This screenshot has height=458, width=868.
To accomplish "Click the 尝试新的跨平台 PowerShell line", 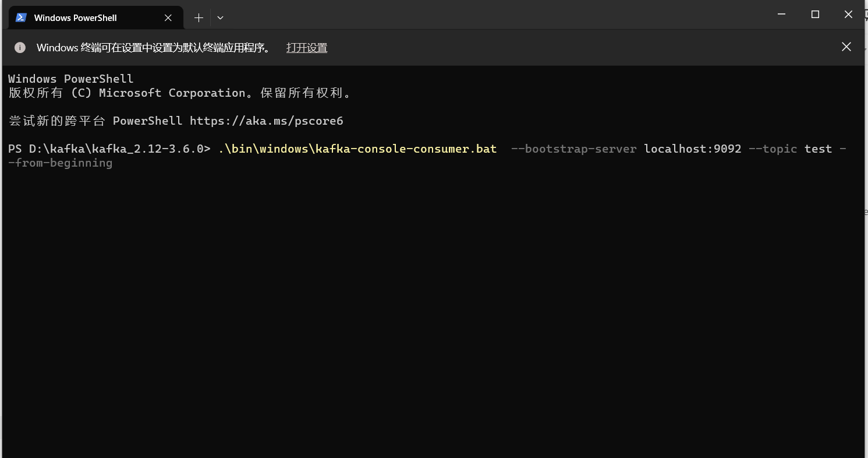I will click(176, 121).
